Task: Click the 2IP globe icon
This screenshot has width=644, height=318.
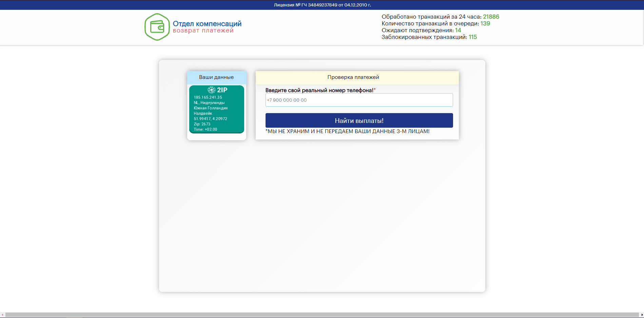Action: pos(212,90)
